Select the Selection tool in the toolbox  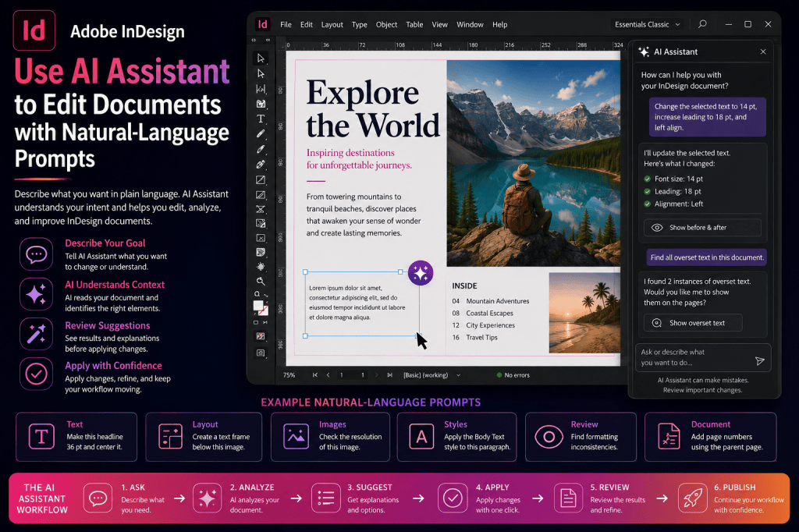[x=261, y=58]
